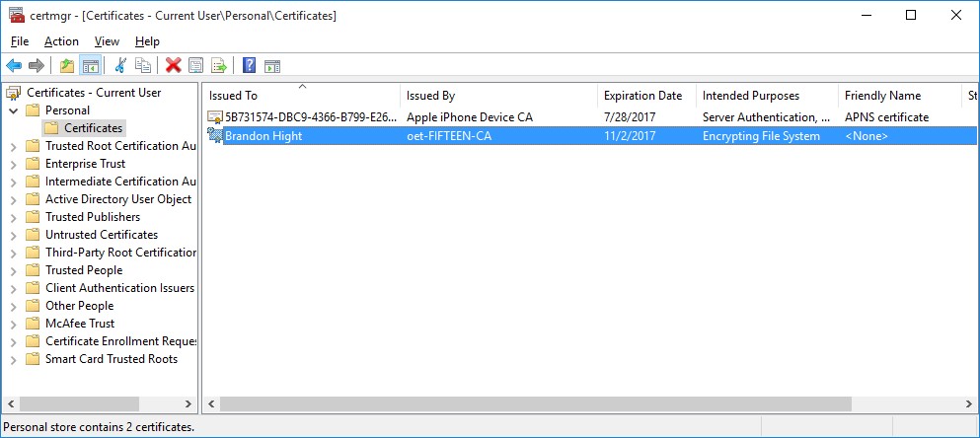
Task: Open Properties via toolbar icon
Action: [195, 66]
